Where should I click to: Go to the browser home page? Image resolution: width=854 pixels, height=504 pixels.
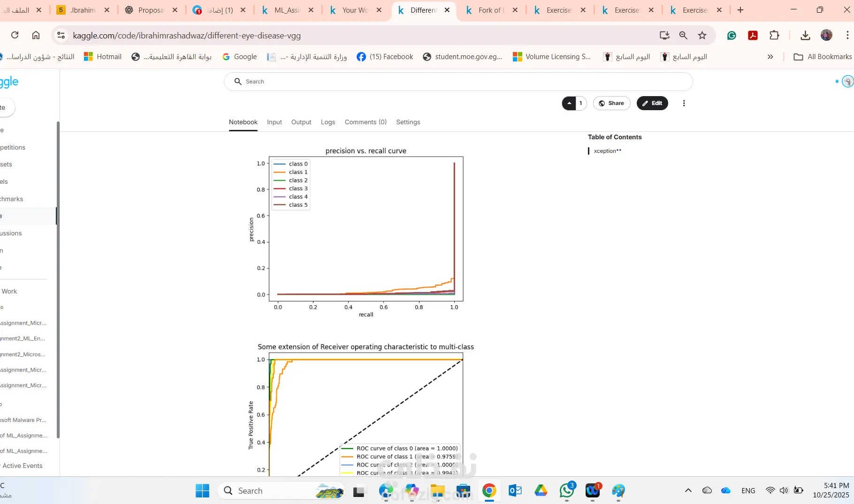pos(36,35)
